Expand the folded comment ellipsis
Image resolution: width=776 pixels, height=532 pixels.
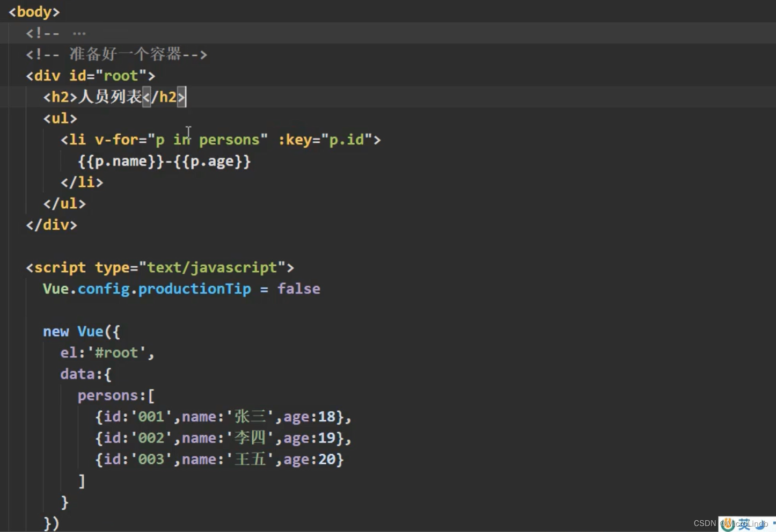point(79,33)
